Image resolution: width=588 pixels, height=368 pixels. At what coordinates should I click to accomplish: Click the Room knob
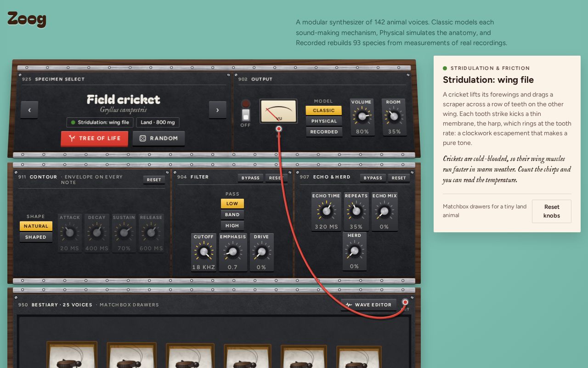pos(394,116)
